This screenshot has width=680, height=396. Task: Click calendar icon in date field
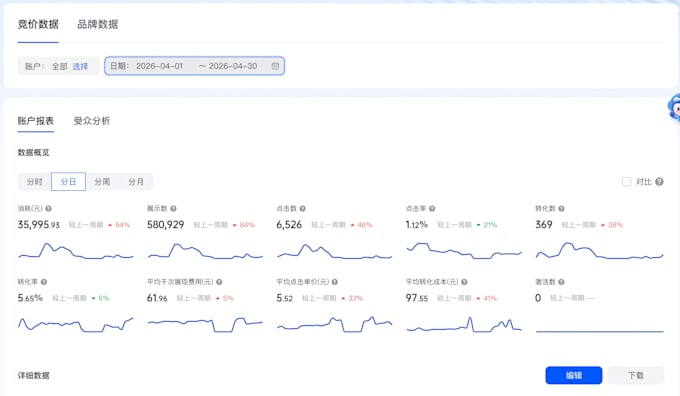[x=275, y=66]
